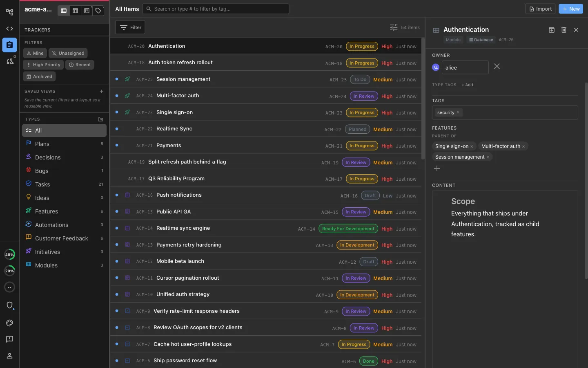
Task: Focus the search or filter by tag field
Action: point(216,9)
